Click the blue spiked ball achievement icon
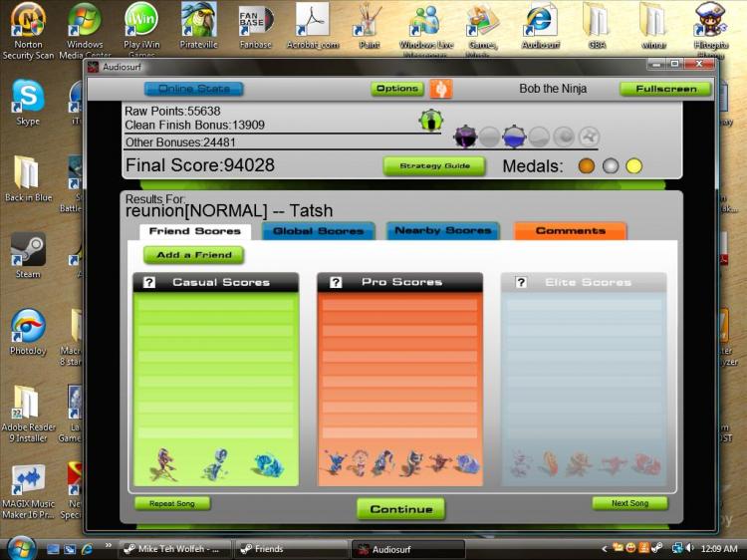The height and width of the screenshot is (560, 747). click(514, 137)
